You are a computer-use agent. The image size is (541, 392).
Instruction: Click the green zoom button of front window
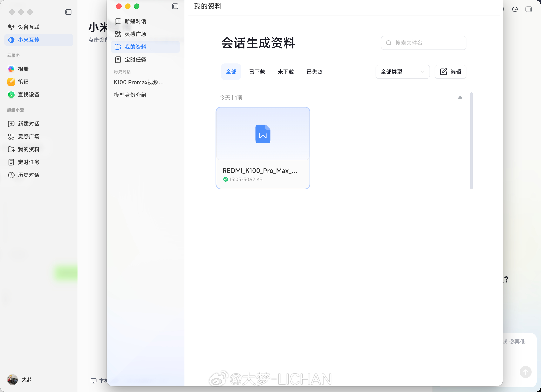coord(137,6)
